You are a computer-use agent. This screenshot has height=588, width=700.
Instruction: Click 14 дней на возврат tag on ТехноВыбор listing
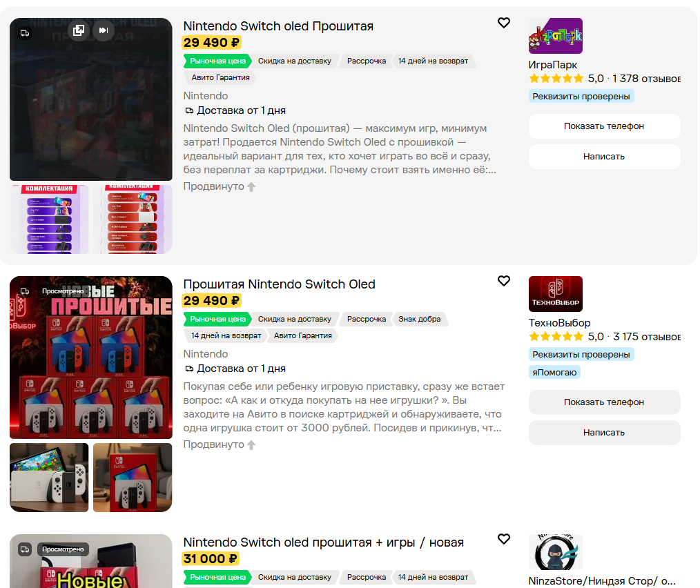pyautogui.click(x=226, y=335)
